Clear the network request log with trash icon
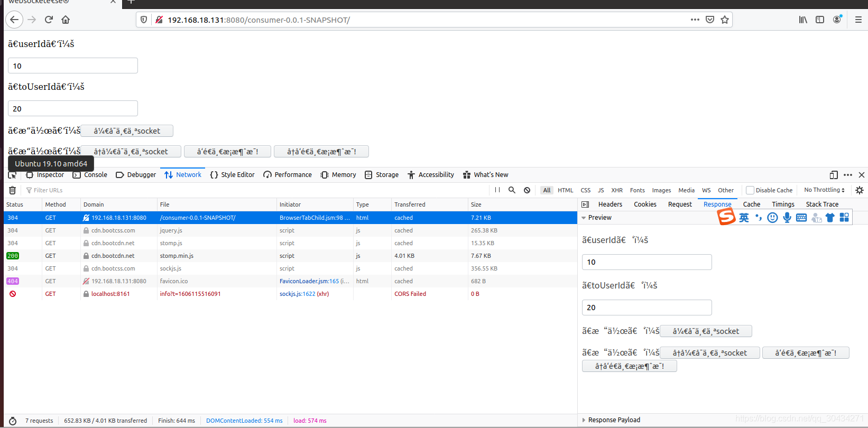868x428 pixels. 13,190
